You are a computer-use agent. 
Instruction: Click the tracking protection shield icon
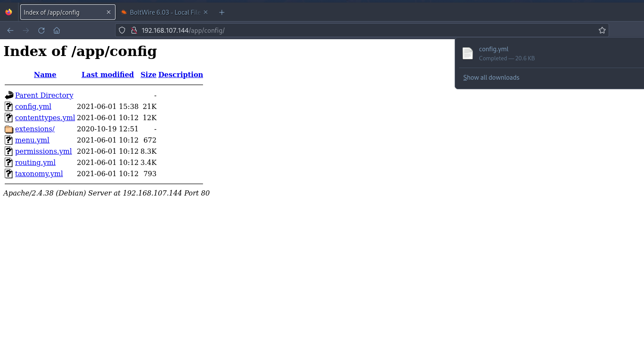click(122, 31)
